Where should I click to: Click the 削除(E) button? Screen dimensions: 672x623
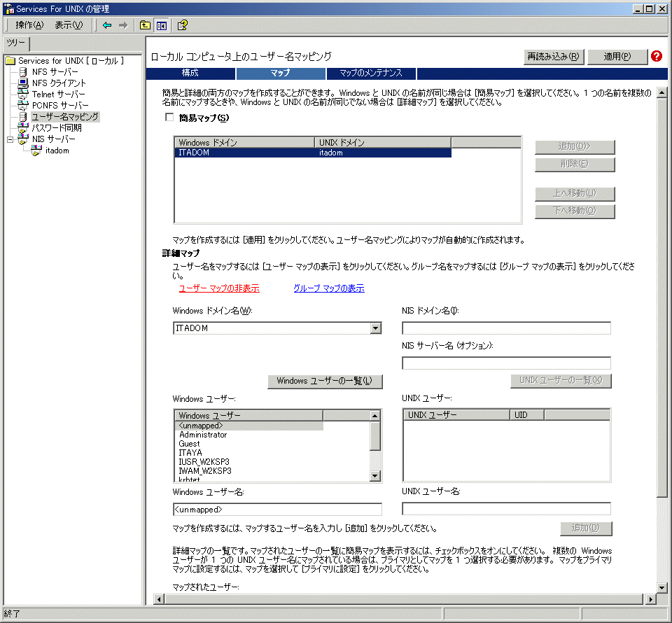[x=575, y=164]
